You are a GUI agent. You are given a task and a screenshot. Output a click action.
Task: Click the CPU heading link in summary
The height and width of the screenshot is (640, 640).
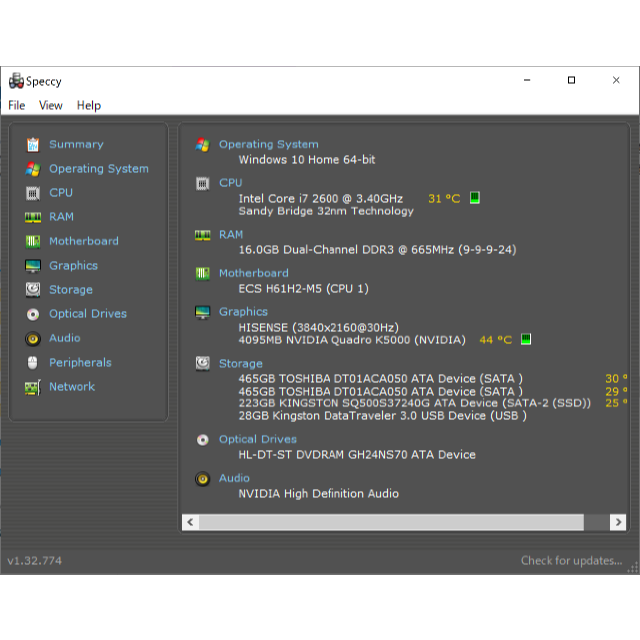pos(231,183)
